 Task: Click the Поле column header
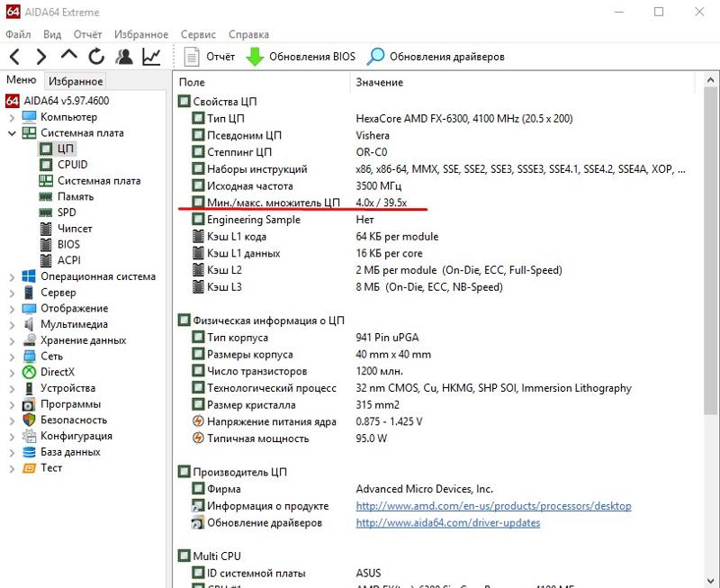click(192, 82)
